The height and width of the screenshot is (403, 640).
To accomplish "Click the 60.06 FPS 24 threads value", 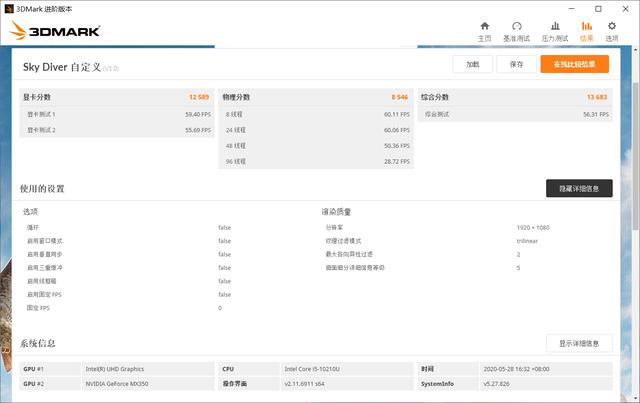I will [x=397, y=130].
